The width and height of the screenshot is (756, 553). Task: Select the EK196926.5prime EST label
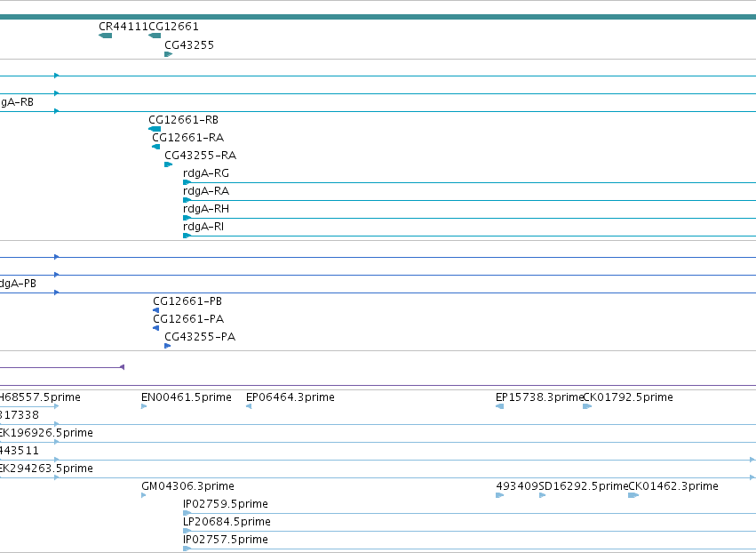[46, 433]
